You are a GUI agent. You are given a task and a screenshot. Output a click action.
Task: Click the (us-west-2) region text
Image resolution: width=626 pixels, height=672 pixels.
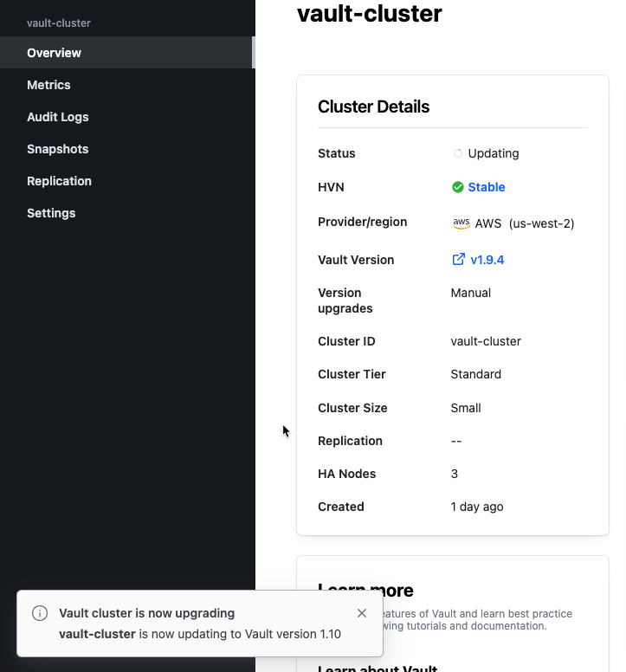pos(542,223)
